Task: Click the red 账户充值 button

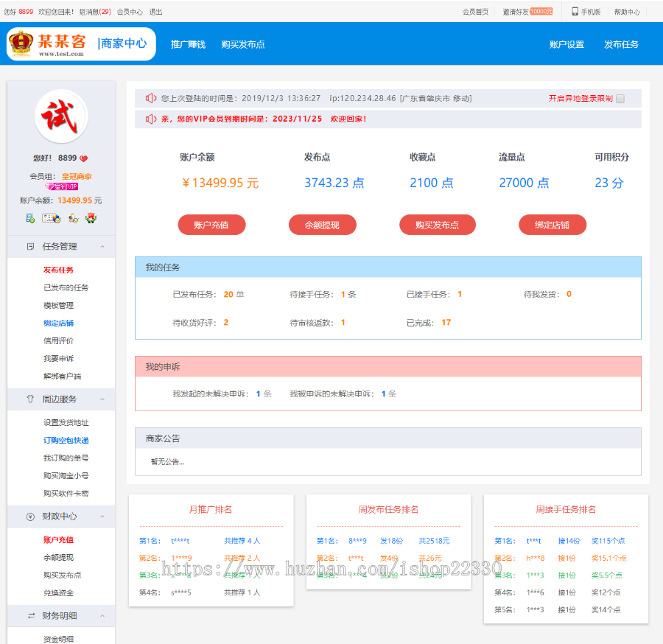Action: (x=211, y=225)
